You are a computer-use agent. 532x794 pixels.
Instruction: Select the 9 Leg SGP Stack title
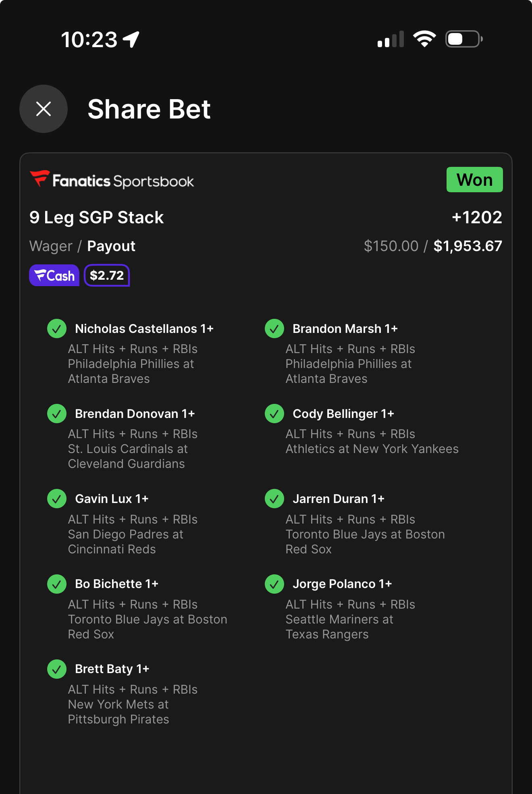tap(97, 218)
